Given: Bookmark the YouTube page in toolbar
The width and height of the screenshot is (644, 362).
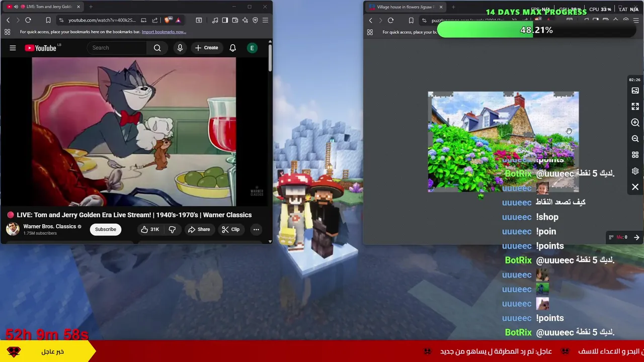Looking at the screenshot, I should coord(48,20).
